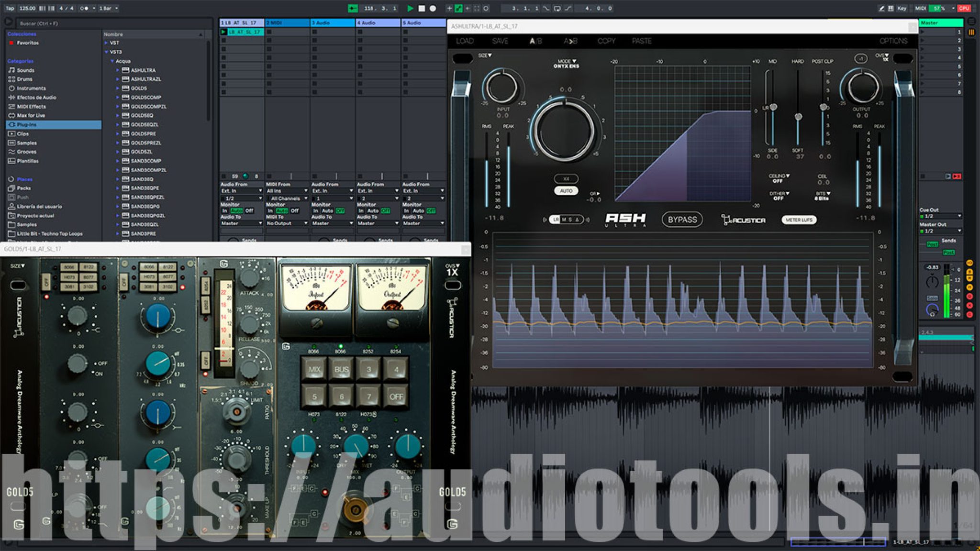Set track 3 monitor to In

click(315, 210)
